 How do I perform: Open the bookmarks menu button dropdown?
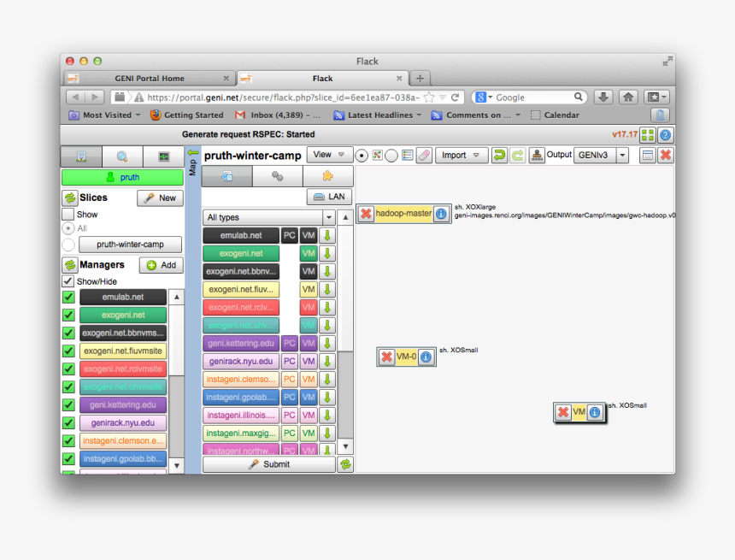click(656, 97)
